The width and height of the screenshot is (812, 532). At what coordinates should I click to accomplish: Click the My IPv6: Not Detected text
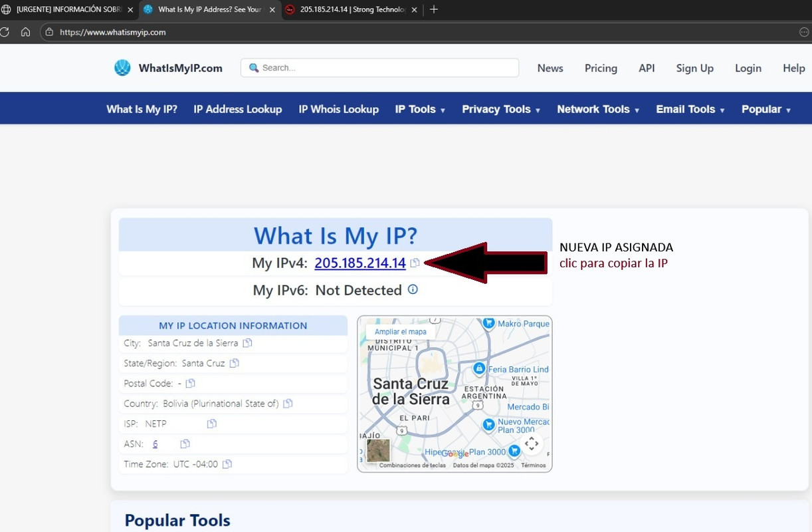[x=327, y=290]
